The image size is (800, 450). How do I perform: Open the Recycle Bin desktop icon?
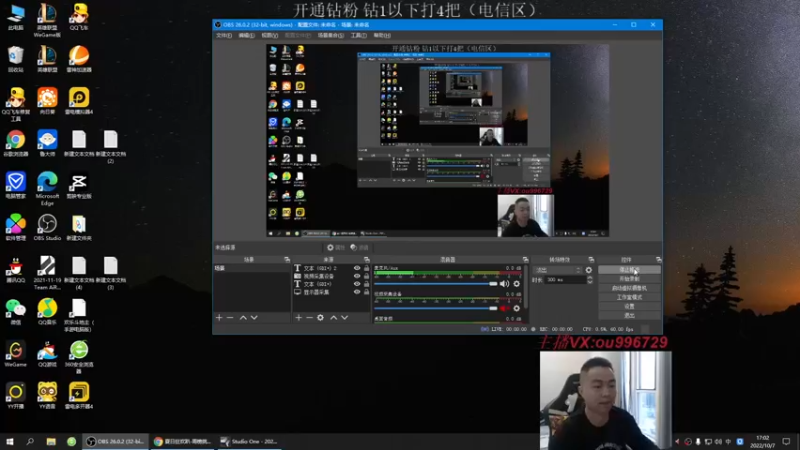coord(15,59)
